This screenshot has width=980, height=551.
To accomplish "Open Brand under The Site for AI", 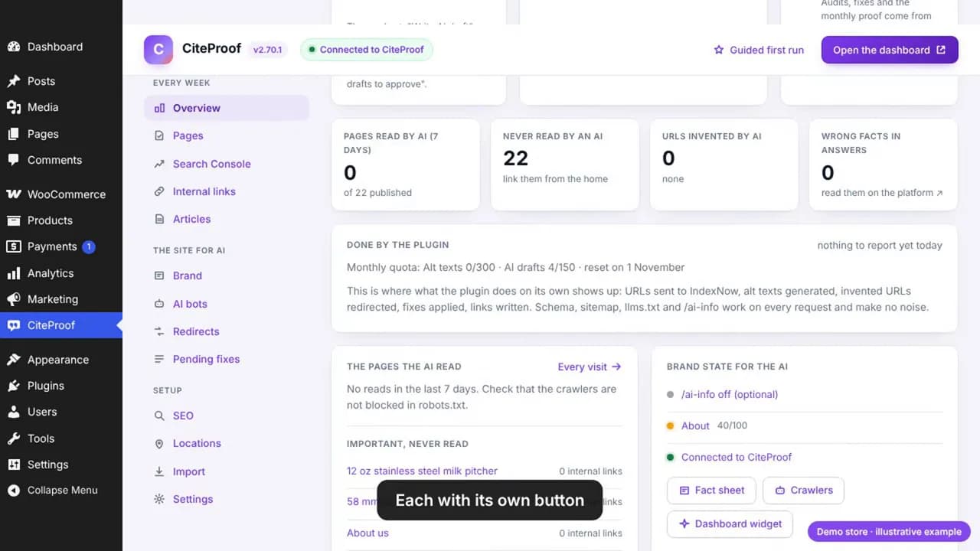I will (x=227, y=275).
